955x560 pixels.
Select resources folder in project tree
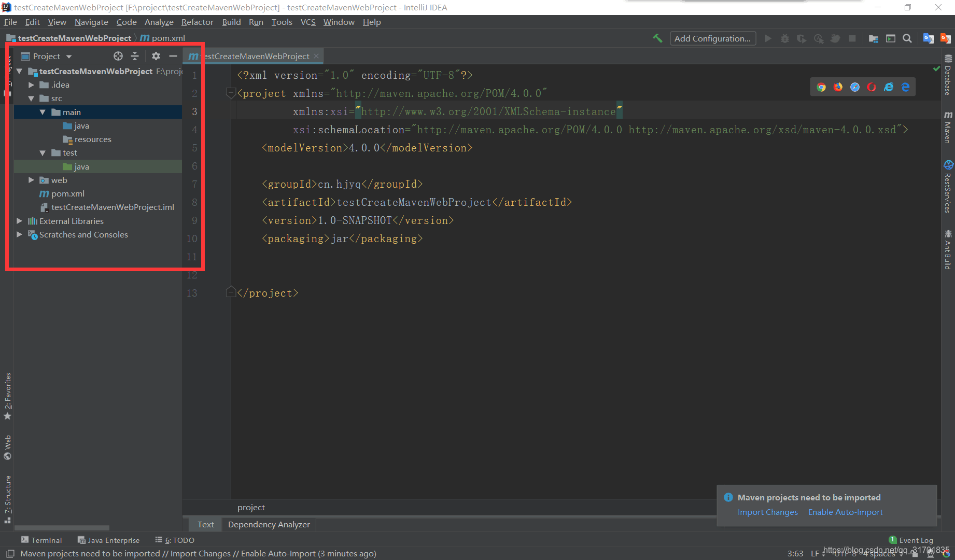click(93, 139)
